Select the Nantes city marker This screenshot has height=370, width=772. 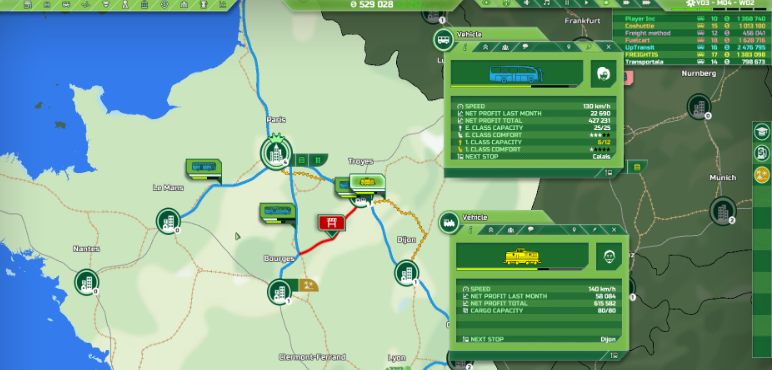click(87, 282)
